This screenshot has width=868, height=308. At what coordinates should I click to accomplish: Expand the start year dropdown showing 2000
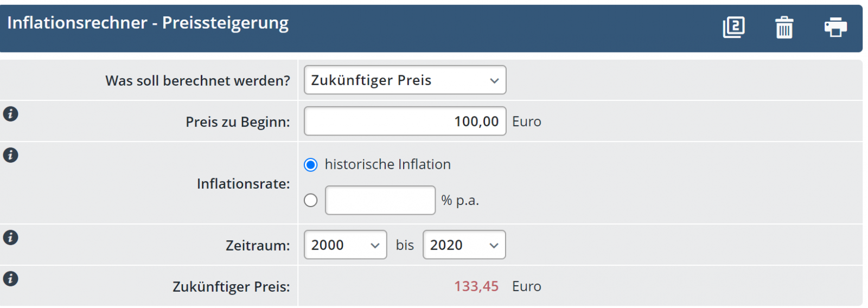click(x=345, y=245)
